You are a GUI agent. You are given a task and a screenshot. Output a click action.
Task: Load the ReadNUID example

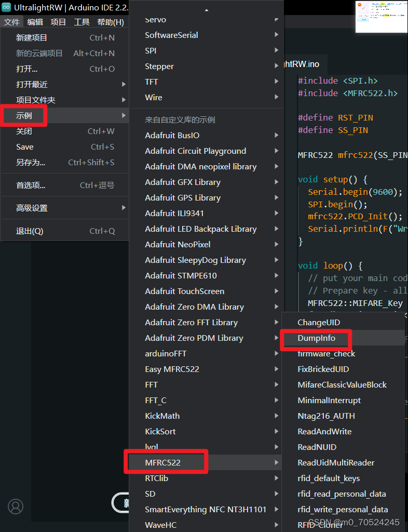click(344, 447)
